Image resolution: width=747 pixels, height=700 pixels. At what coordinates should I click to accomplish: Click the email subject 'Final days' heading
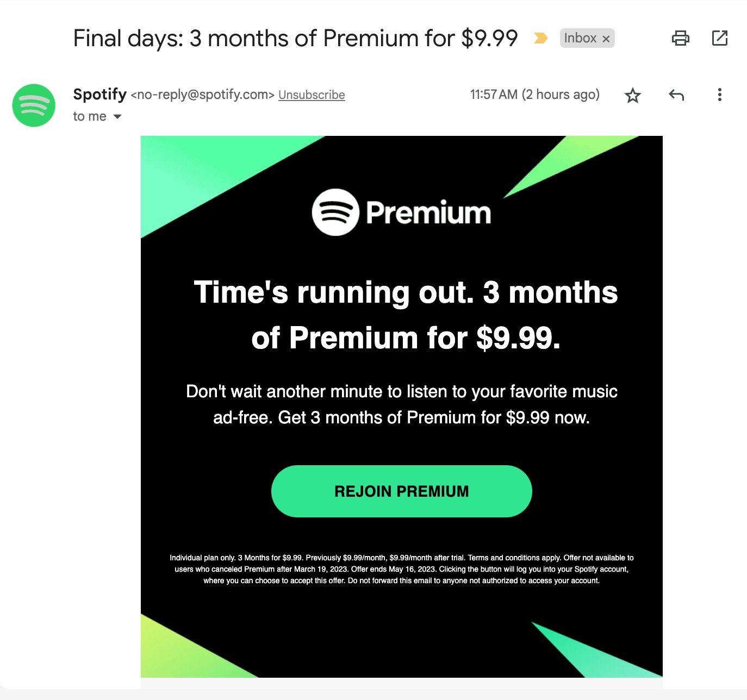pyautogui.click(x=295, y=39)
